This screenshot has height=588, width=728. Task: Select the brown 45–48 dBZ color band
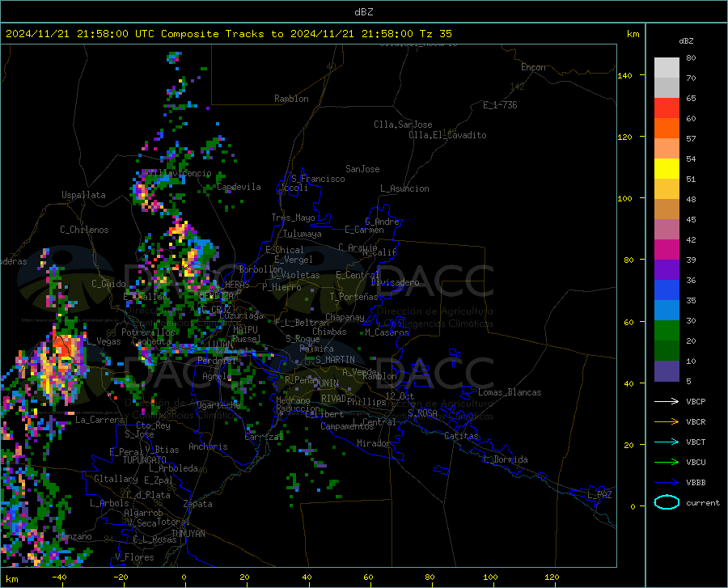(x=667, y=209)
